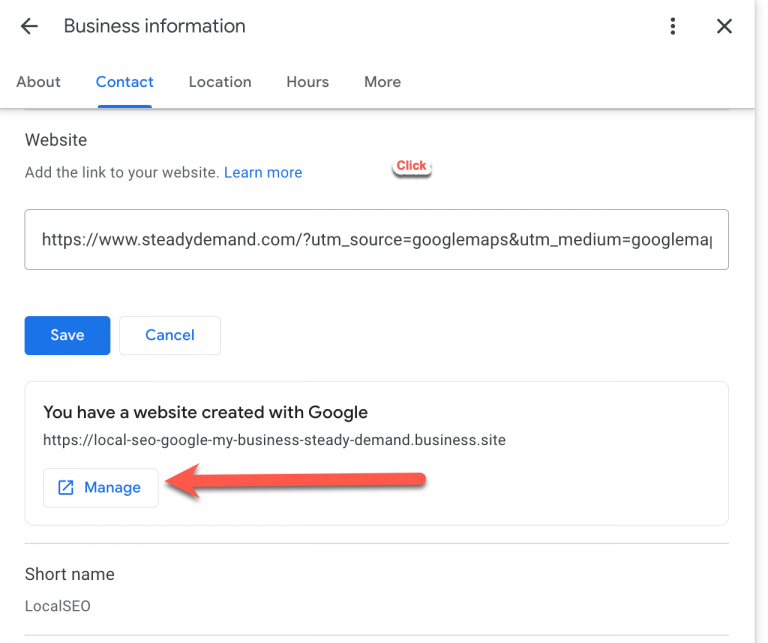Click the Website section heading
The height and width of the screenshot is (643, 768).
(x=56, y=140)
